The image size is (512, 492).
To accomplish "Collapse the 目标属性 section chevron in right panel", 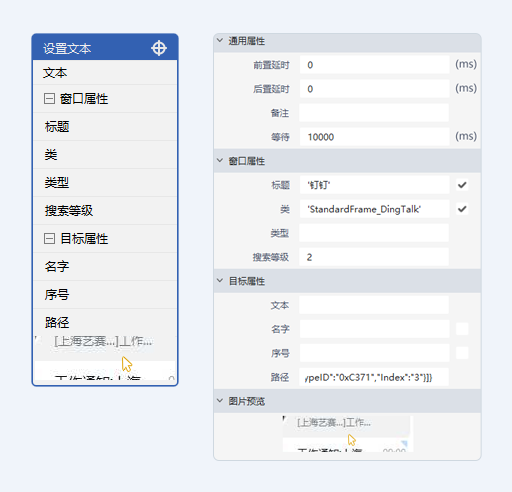I will [x=220, y=281].
